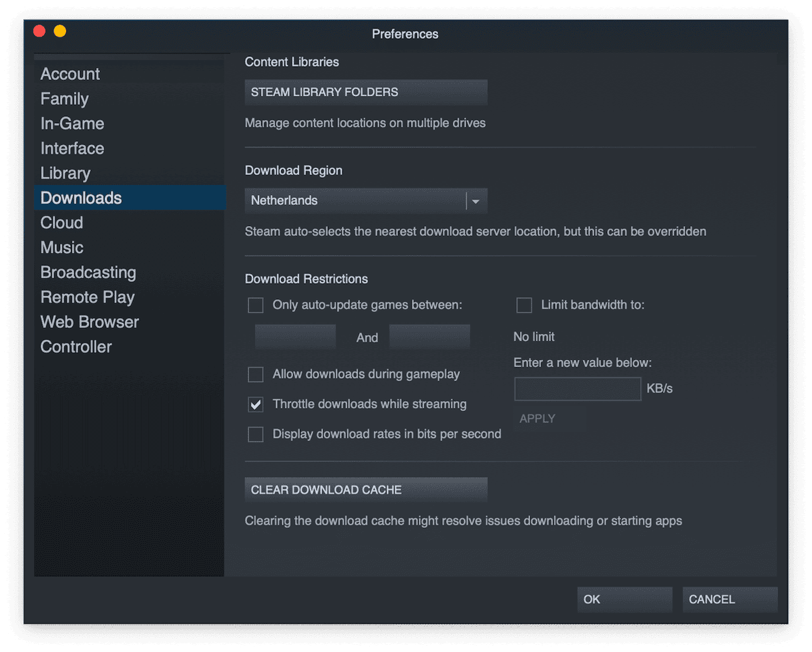This screenshot has height=652, width=812.
Task: Confirm preferences with OK
Action: pos(624,599)
